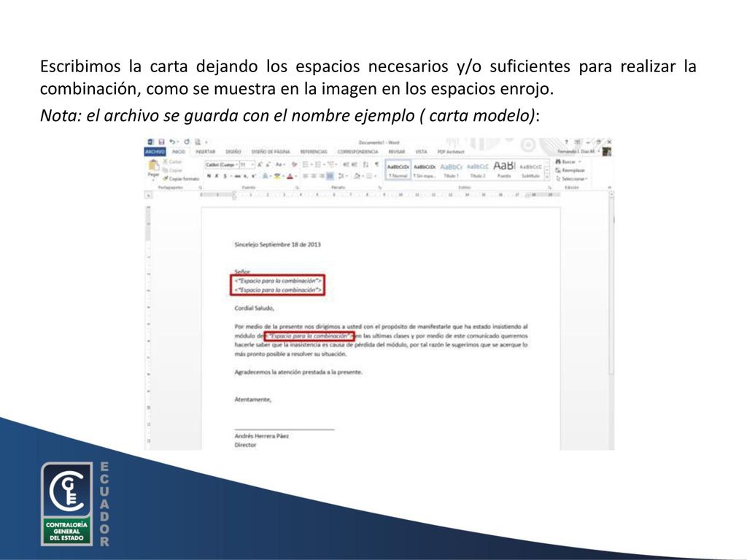Image resolution: width=747 pixels, height=560 pixels.
Task: Expand the styles gallery more arrow
Action: point(547,177)
